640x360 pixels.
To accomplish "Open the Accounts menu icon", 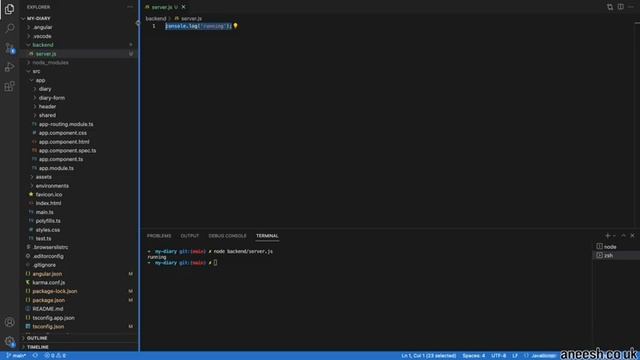I will [x=9, y=322].
